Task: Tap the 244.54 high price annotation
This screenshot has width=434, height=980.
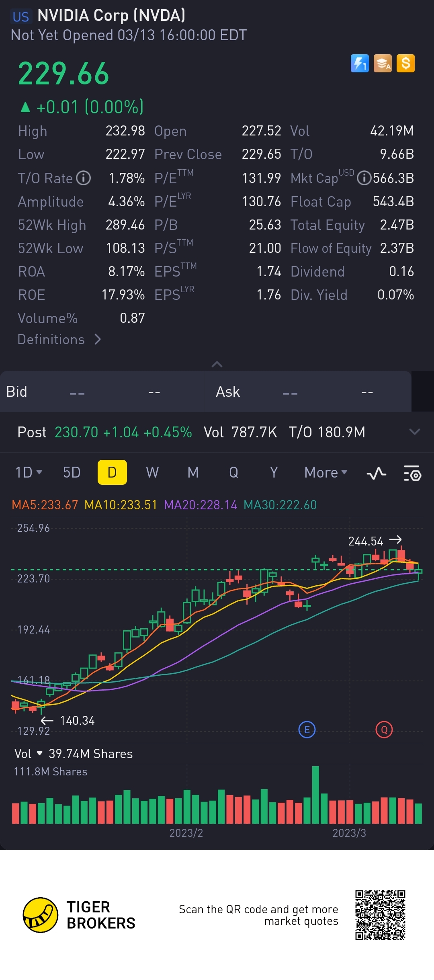Action: [x=366, y=541]
